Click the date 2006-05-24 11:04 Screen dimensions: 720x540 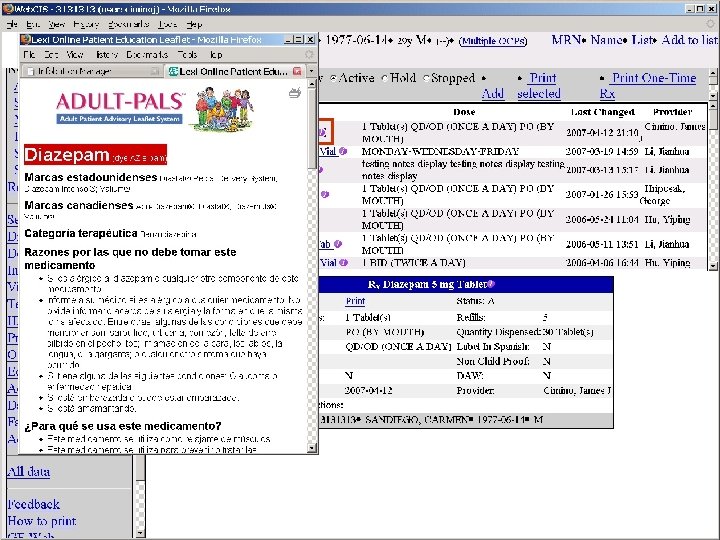tap(602, 219)
